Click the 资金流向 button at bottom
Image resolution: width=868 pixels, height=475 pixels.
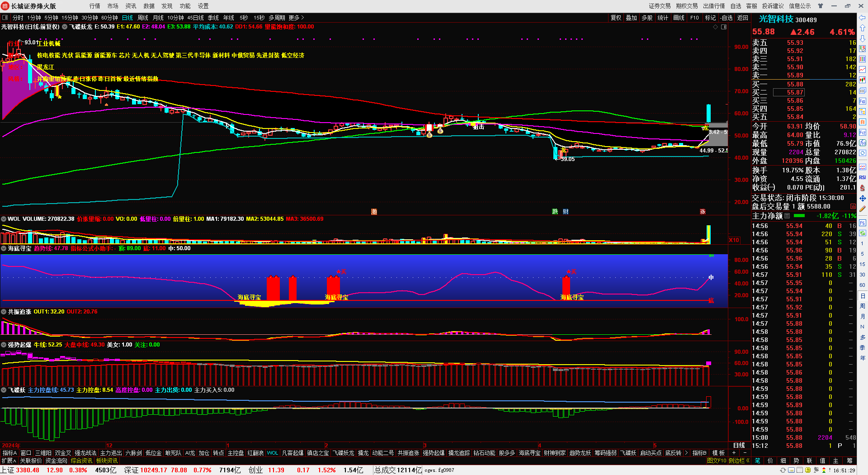56,461
